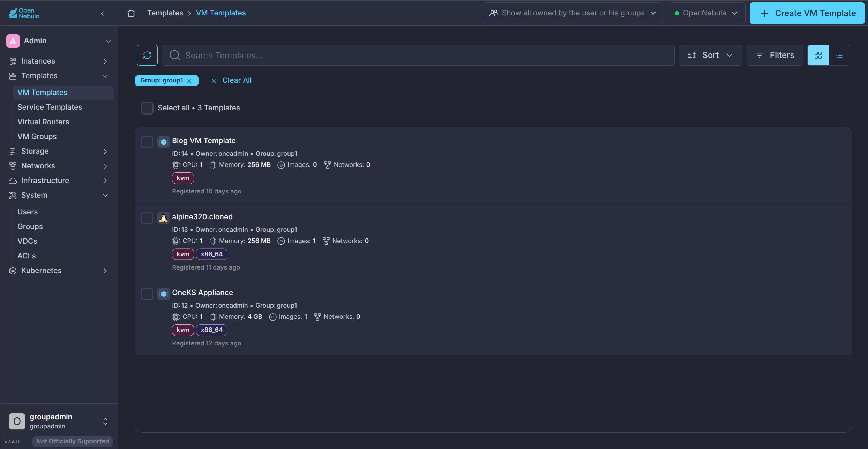Check the Blog VM Template checkbox

[x=147, y=142]
